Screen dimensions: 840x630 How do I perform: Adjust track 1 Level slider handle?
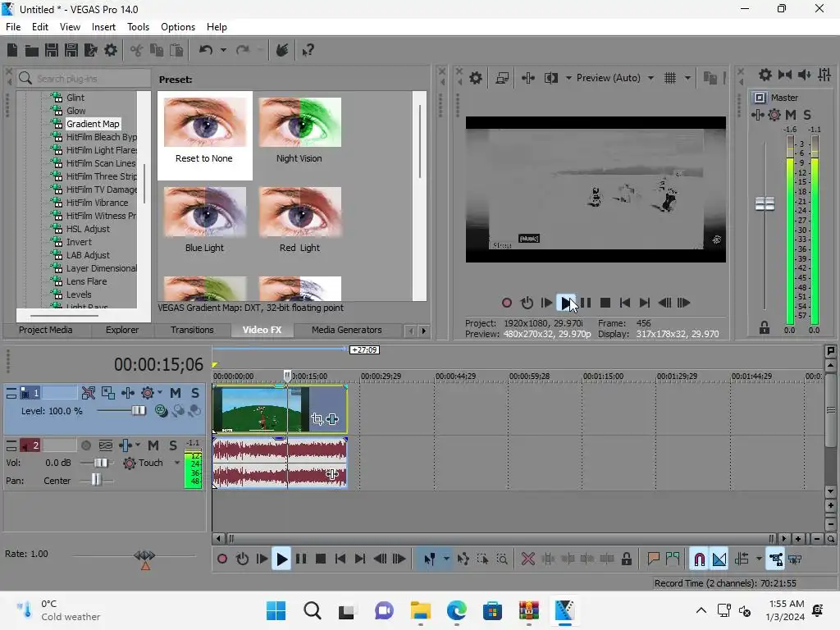click(138, 411)
